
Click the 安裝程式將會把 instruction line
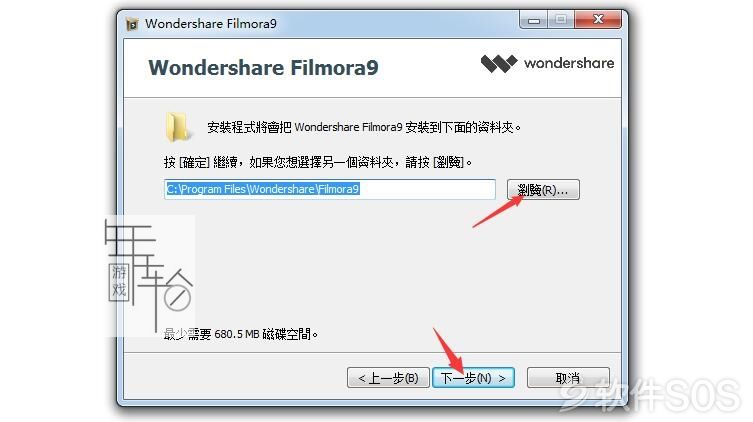point(364,127)
